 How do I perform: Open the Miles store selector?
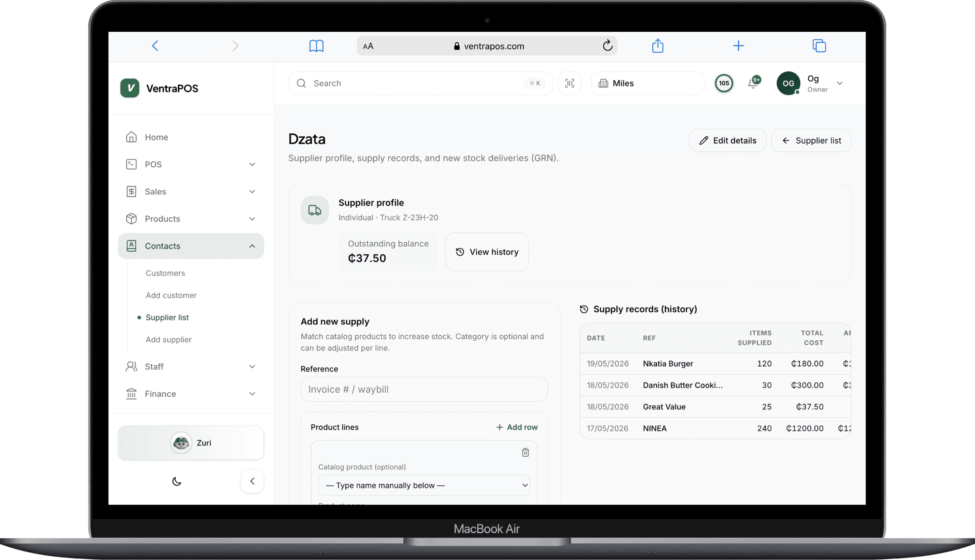click(x=647, y=83)
